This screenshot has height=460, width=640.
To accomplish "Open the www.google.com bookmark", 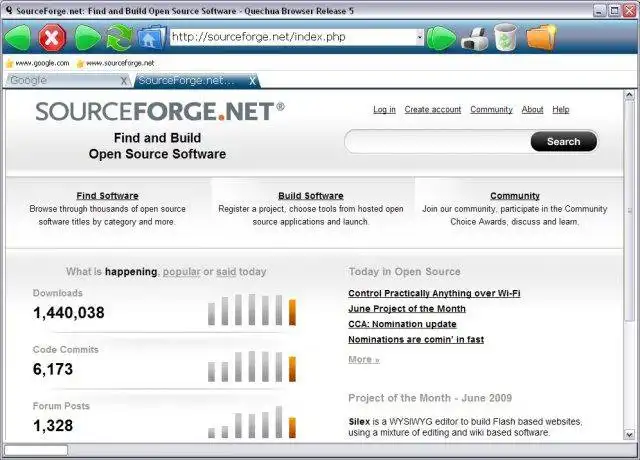I will [38, 63].
